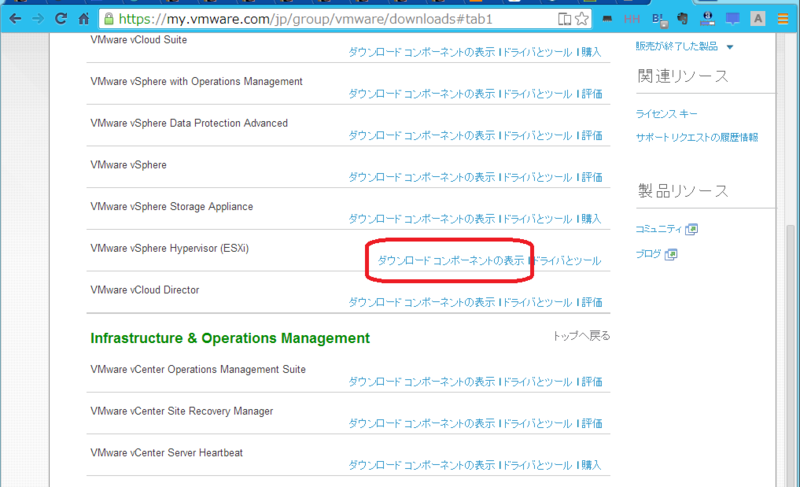Image resolution: width=800 pixels, height=487 pixels.
Task: Open ドライバとツール for vSphere Data Protection Advanced
Action: click(537, 136)
